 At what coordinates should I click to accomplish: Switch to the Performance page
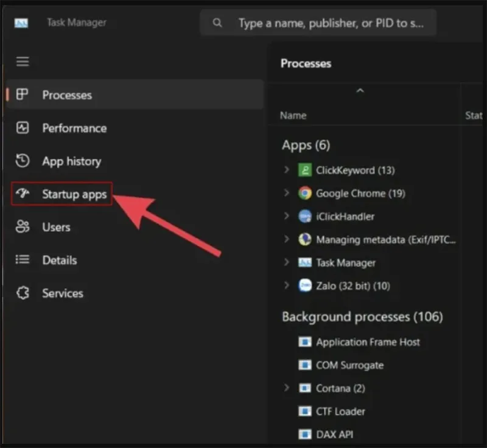click(135, 128)
